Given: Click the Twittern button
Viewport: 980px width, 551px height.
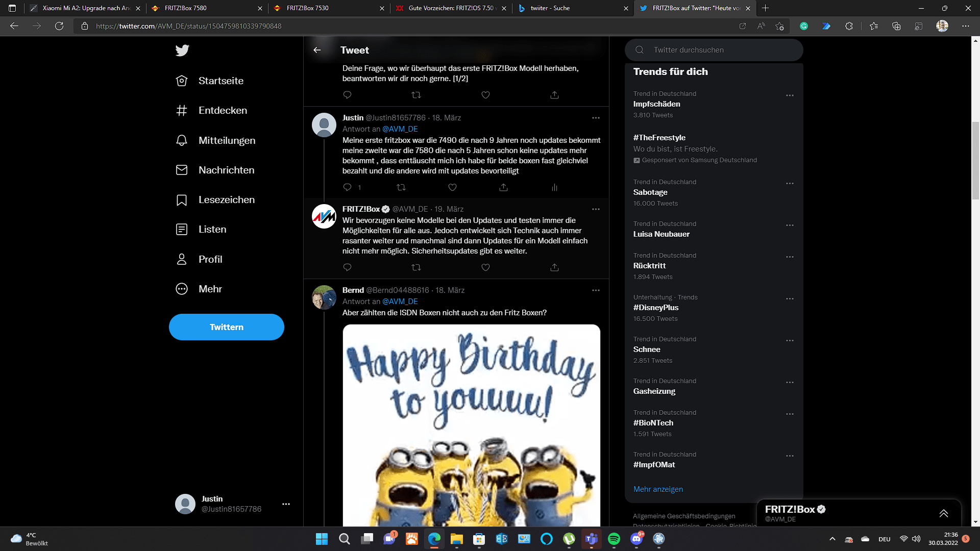Looking at the screenshot, I should (x=227, y=327).
